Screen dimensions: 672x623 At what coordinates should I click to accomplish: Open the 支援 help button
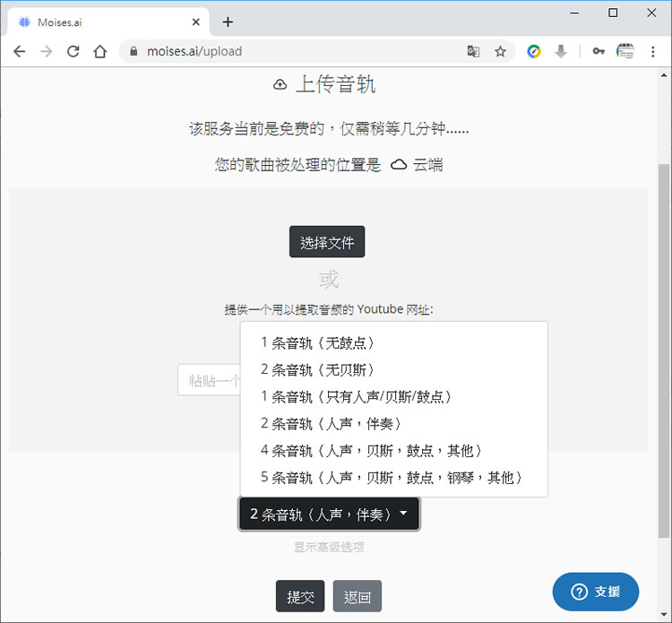point(596,592)
